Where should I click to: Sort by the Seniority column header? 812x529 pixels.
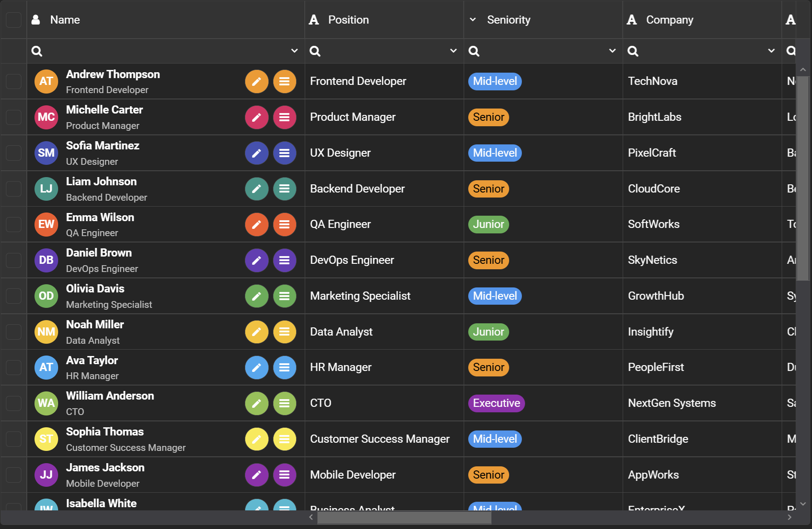[x=508, y=20]
